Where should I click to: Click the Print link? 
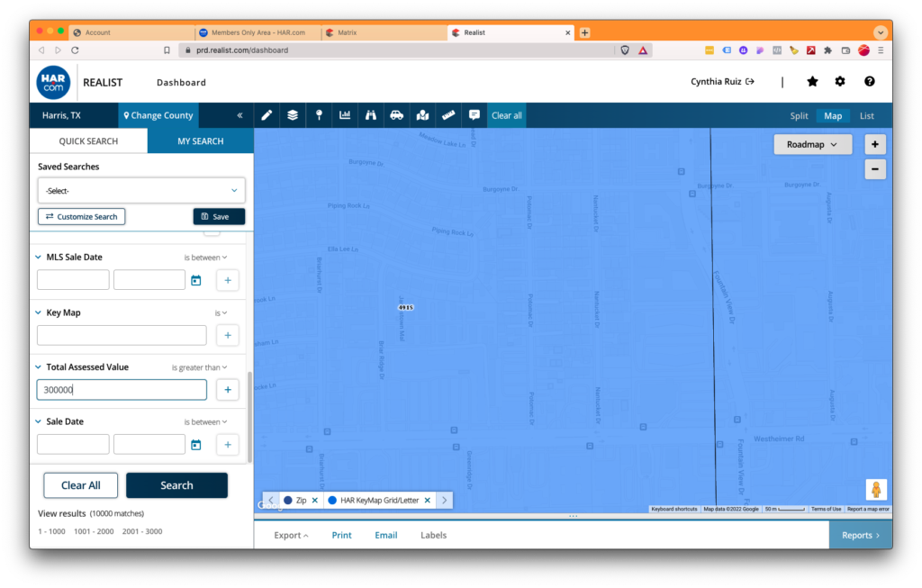click(341, 535)
